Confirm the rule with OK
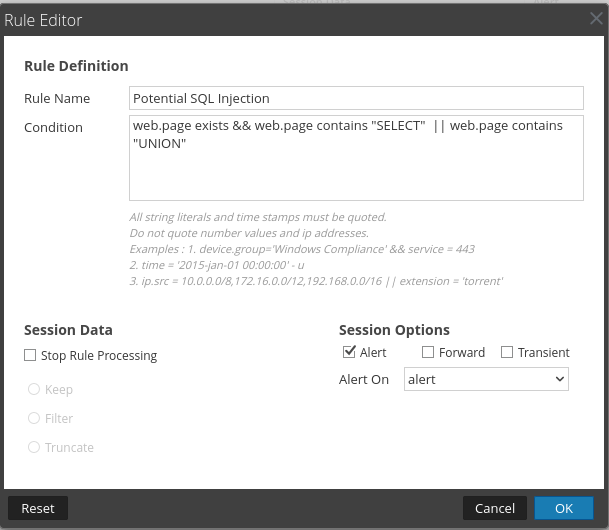Viewport: 609px width, 530px height. (564, 508)
